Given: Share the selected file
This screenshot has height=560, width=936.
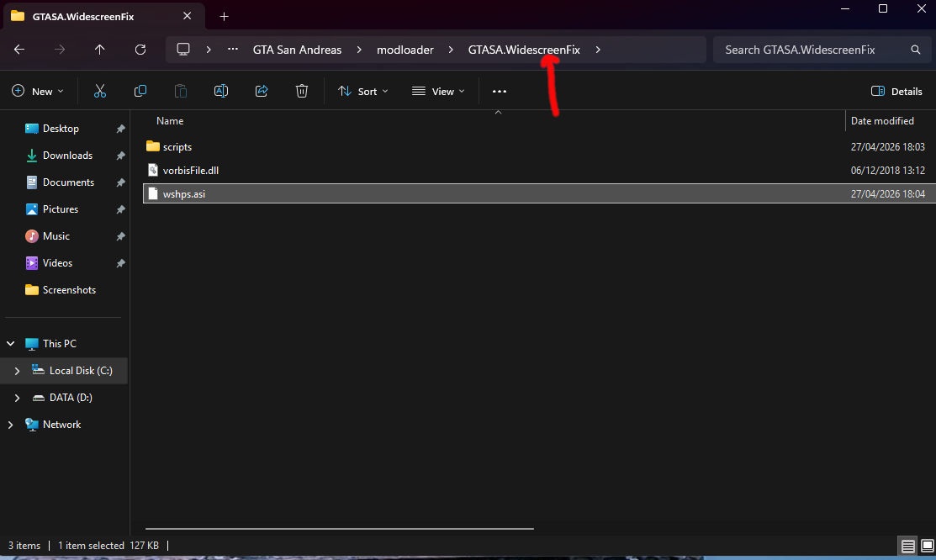Looking at the screenshot, I should (262, 91).
